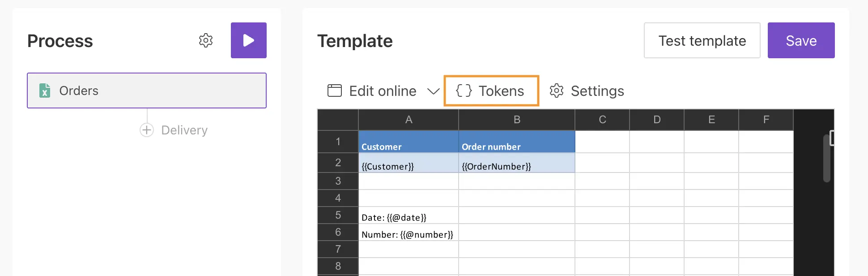Select the {{OrderNumber}} token cell
The image size is (868, 276).
[517, 163]
